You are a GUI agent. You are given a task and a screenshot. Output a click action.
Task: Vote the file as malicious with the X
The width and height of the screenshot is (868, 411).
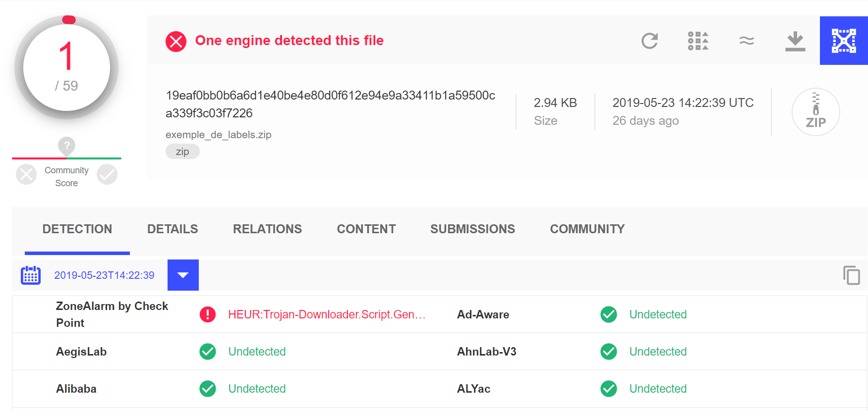tap(26, 174)
